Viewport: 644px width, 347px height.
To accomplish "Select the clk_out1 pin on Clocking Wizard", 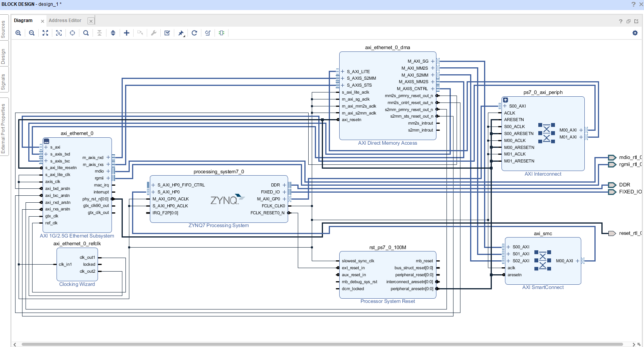I will (87, 257).
